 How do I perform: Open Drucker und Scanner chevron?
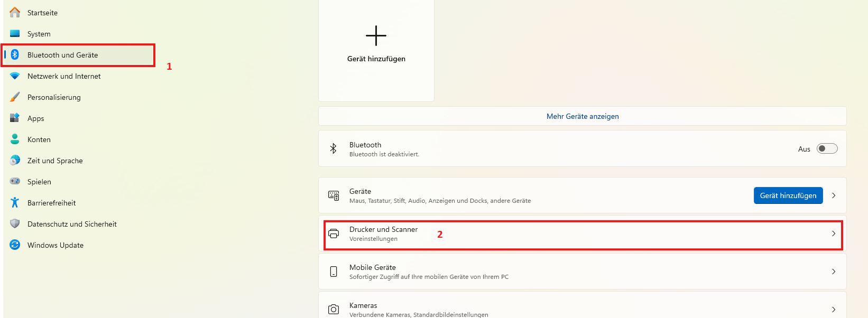pyautogui.click(x=834, y=233)
